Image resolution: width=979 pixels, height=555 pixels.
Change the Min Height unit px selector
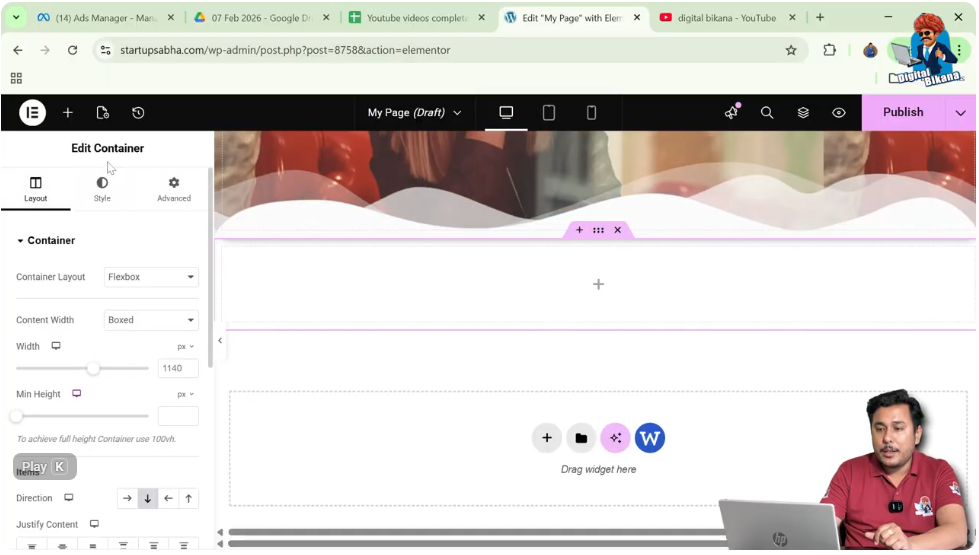pos(185,395)
